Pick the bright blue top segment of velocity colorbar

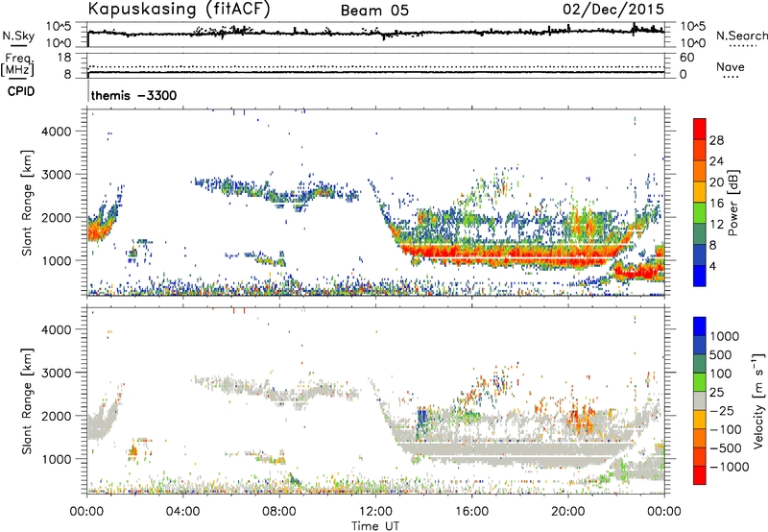click(x=700, y=326)
